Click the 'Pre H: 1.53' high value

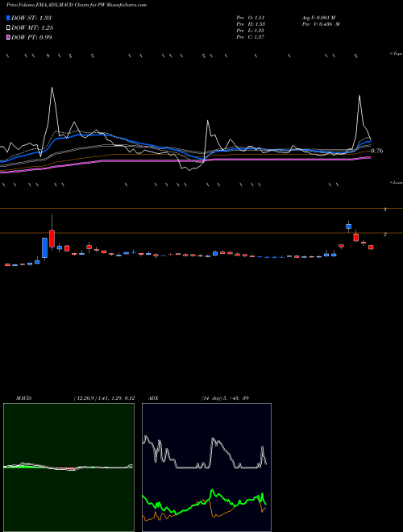click(x=251, y=24)
